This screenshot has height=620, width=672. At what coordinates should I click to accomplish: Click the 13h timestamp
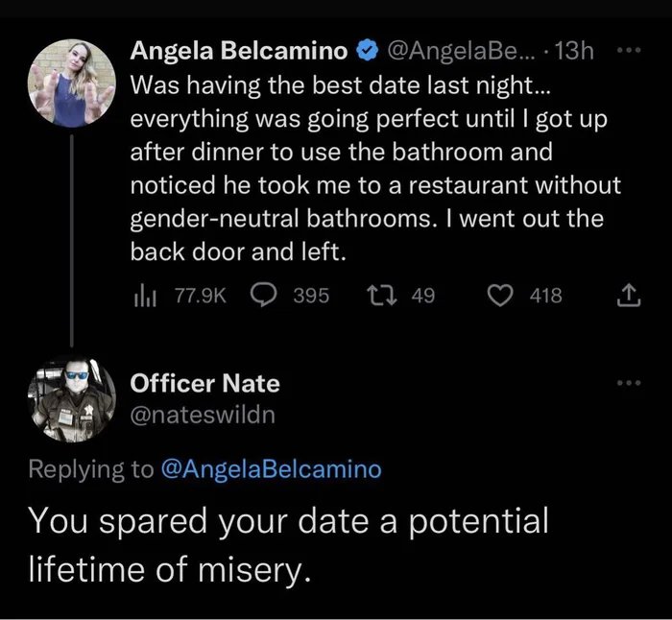point(571,50)
